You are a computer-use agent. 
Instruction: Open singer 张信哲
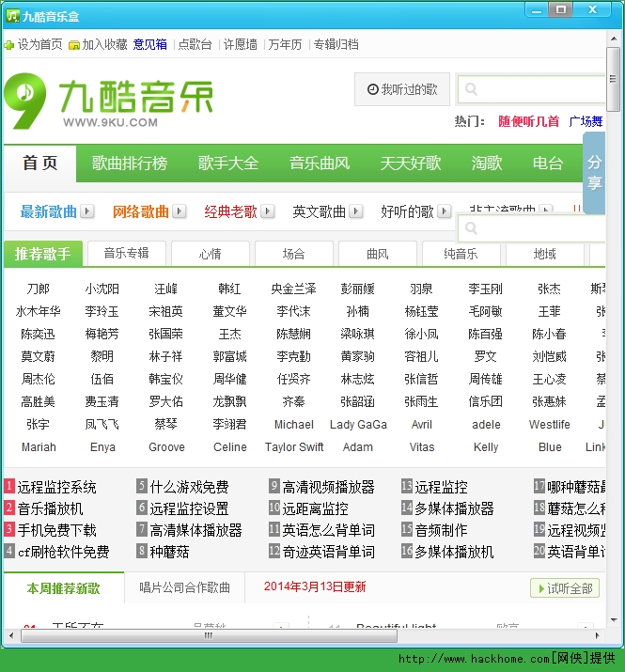click(421, 379)
